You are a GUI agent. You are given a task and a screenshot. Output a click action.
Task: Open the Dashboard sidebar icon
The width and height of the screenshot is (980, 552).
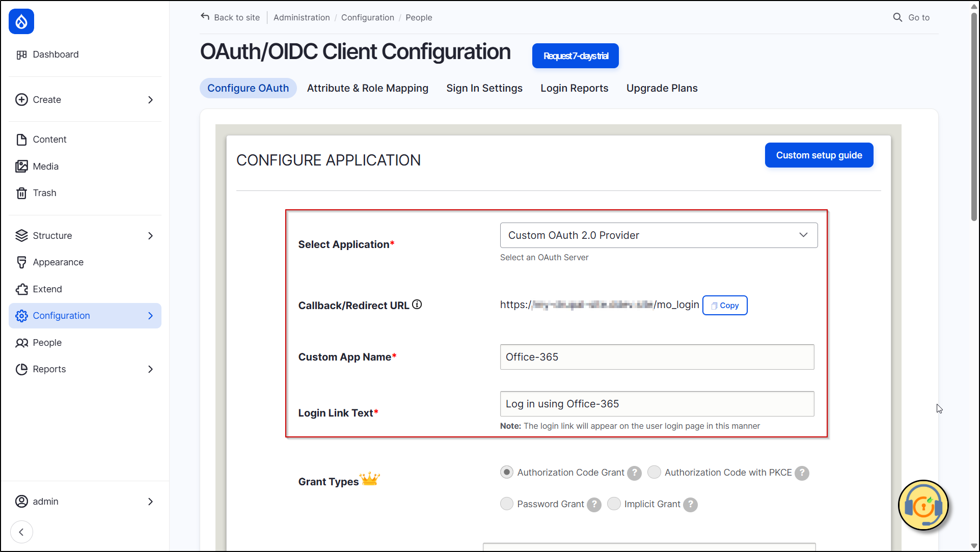21,54
